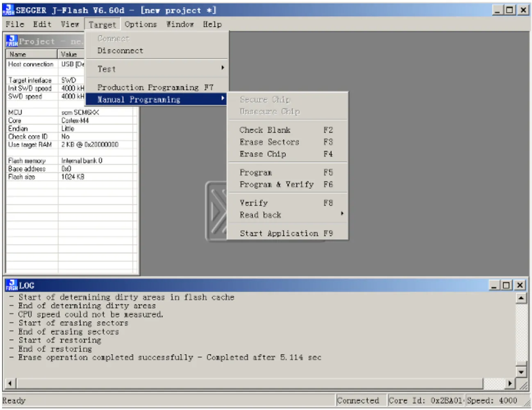Viewport: 532px width, 410px height.
Task: Open the Edit menu
Action: [x=42, y=24]
